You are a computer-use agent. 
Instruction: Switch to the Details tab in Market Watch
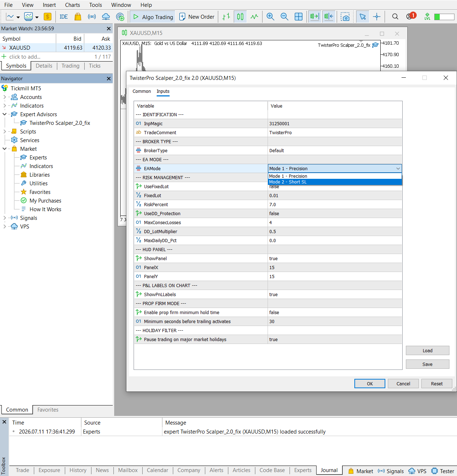[44, 66]
